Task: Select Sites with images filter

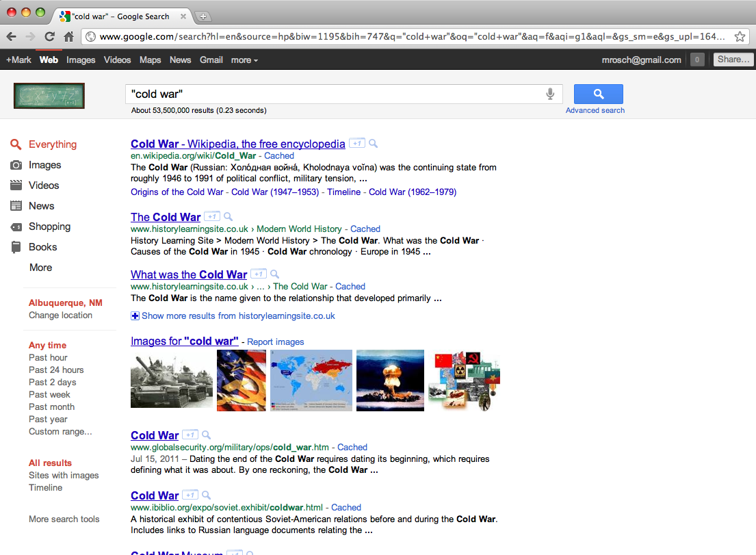Action: pyautogui.click(x=64, y=475)
